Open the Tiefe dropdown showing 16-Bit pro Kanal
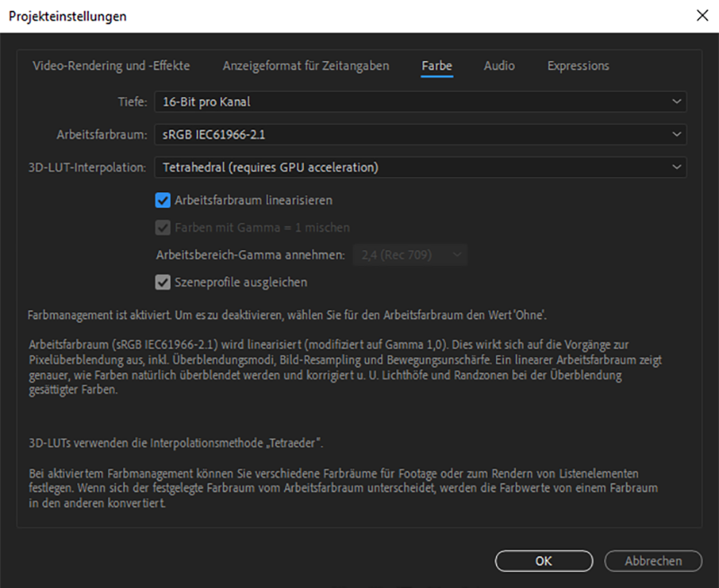The height and width of the screenshot is (588, 719). pyautogui.click(x=420, y=102)
